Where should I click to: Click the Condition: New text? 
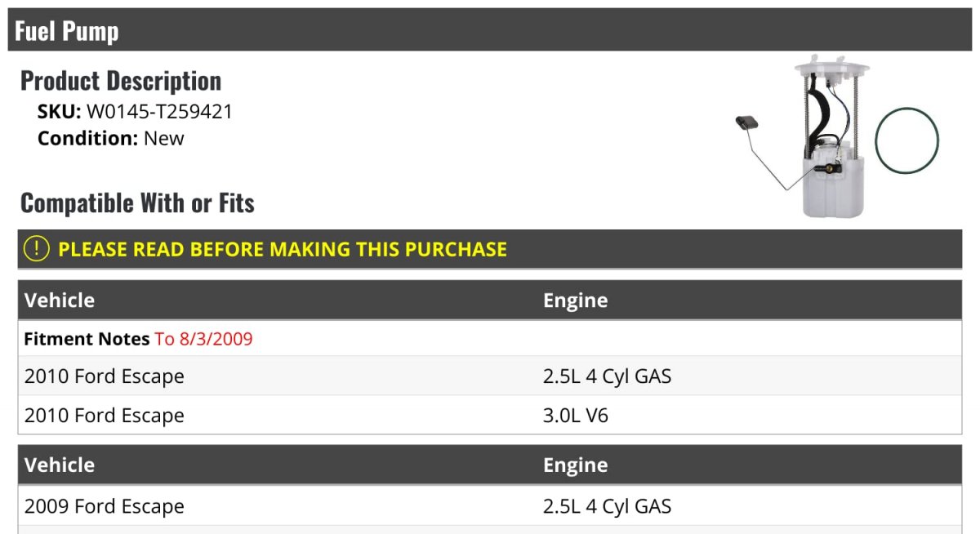click(111, 138)
